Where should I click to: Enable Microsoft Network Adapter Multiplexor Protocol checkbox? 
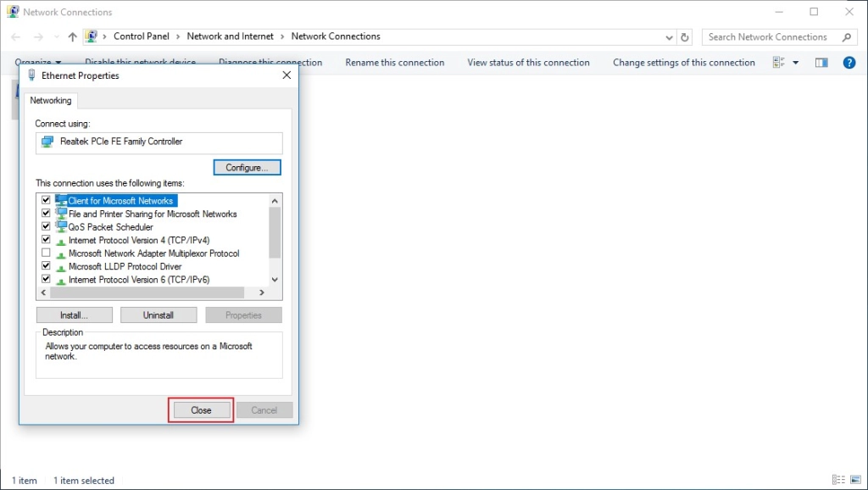tap(46, 253)
